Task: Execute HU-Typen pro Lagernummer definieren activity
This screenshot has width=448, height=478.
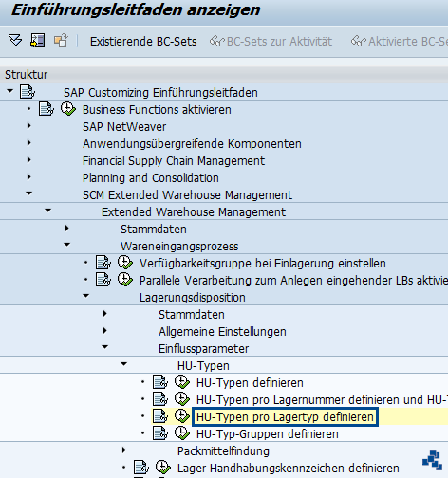Action: tap(182, 399)
